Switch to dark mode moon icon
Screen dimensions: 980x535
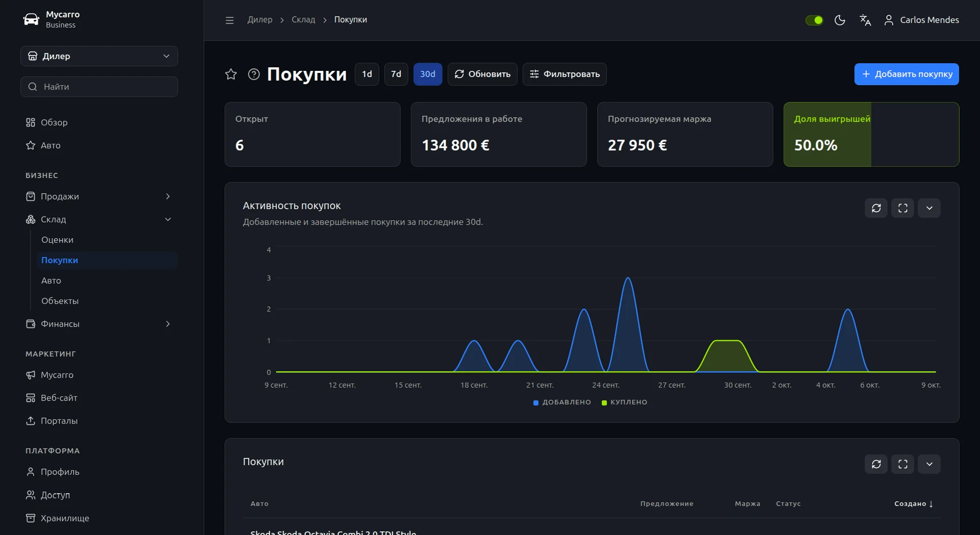[840, 20]
